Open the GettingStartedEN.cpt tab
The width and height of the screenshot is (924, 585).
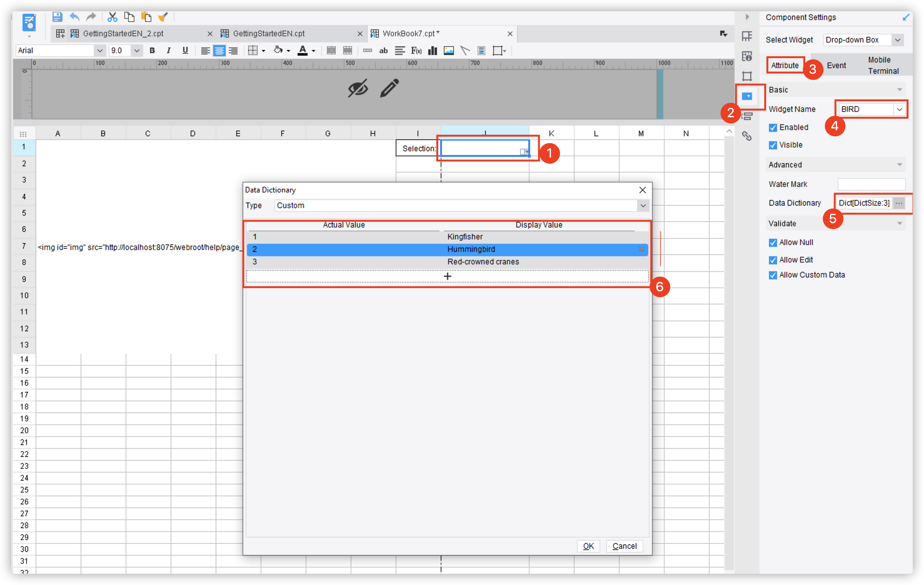269,33
